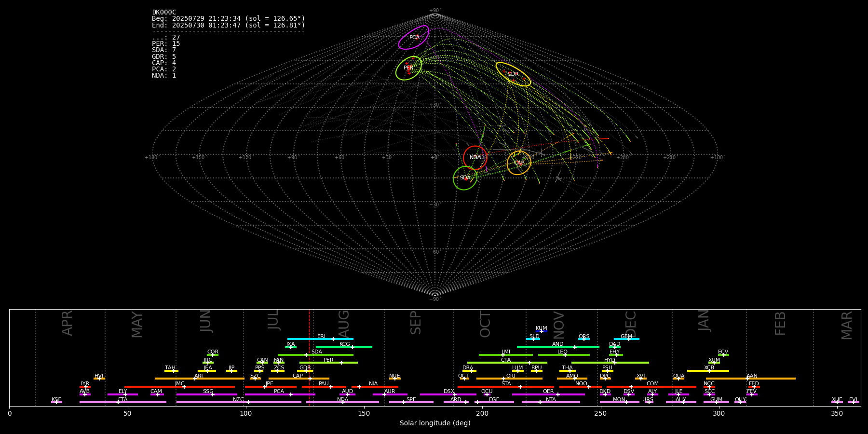Screen dimensions: 868x434
Task: Click the 'PCA: 2' count entry
Action: pos(164,69)
